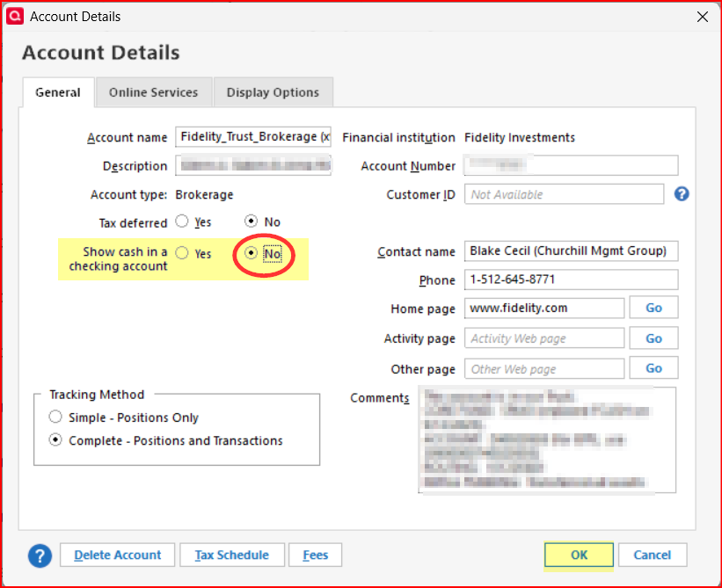The height and width of the screenshot is (588, 722).
Task: Click the Delete Account button
Action: tap(118, 555)
